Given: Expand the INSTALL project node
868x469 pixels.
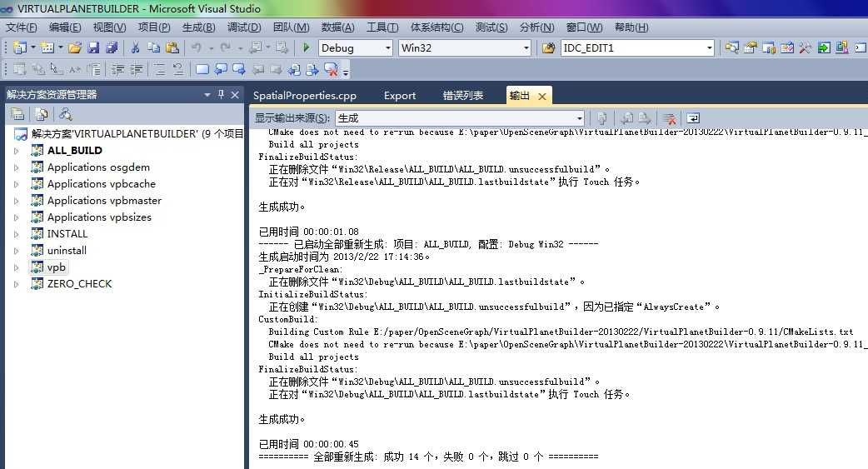Looking at the screenshot, I should tap(17, 234).
